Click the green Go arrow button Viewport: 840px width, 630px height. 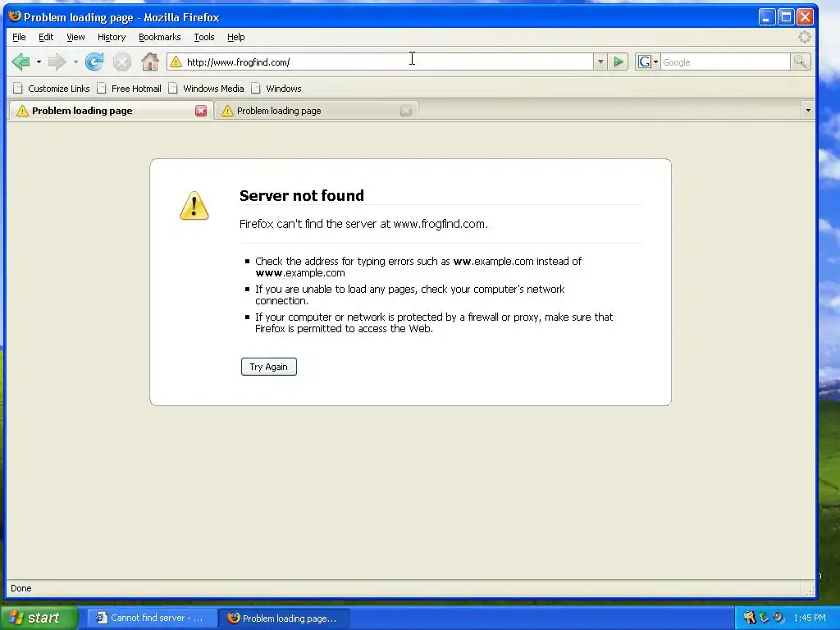point(619,62)
